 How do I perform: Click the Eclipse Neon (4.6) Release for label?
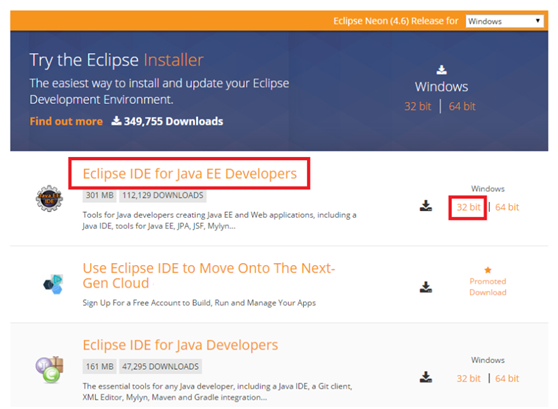point(396,21)
